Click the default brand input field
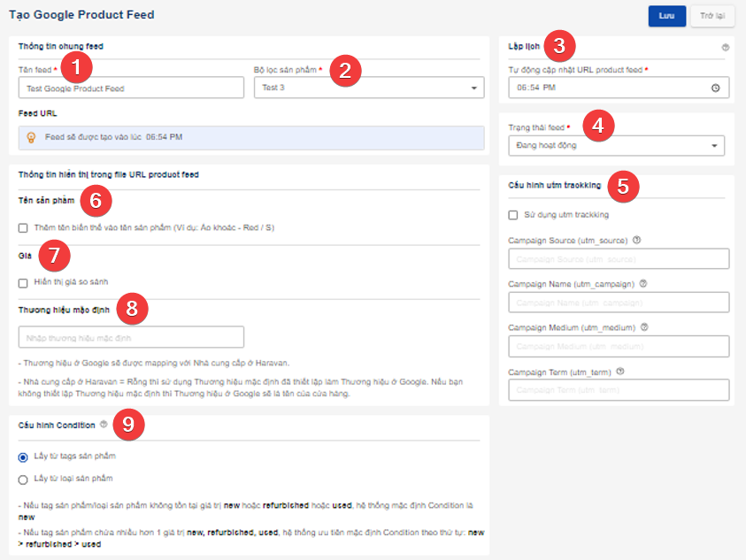 [x=131, y=337]
